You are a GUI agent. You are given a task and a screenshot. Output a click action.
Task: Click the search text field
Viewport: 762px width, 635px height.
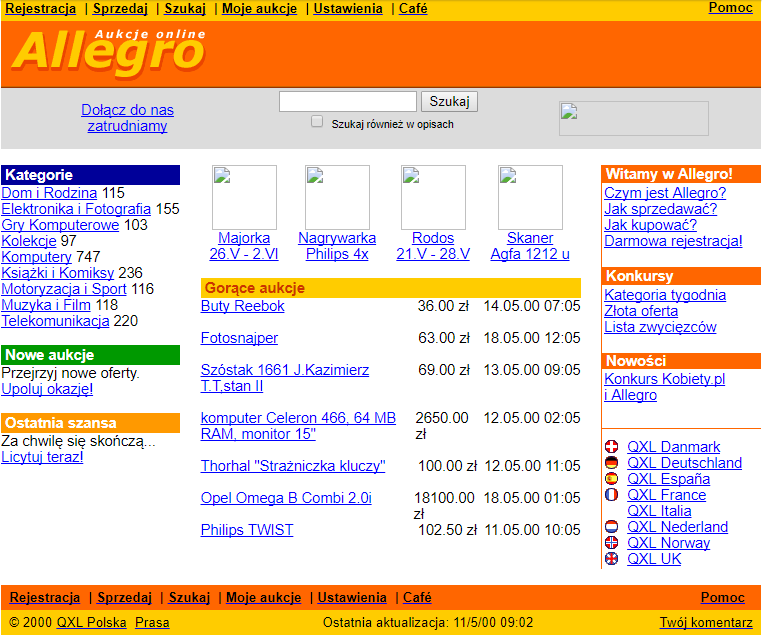point(348,102)
